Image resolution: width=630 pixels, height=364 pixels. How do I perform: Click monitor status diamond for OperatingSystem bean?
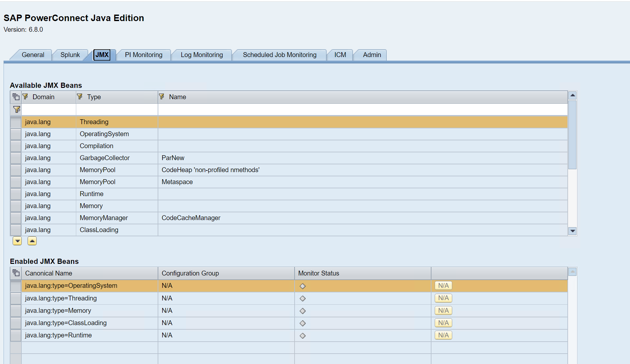pos(303,286)
